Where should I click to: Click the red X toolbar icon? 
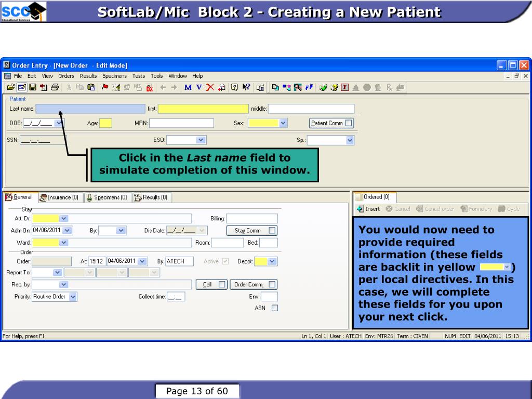210,88
